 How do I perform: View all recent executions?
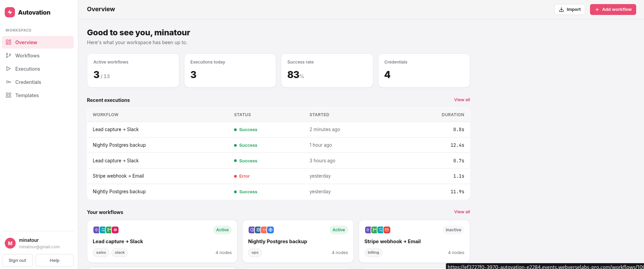pyautogui.click(x=462, y=100)
